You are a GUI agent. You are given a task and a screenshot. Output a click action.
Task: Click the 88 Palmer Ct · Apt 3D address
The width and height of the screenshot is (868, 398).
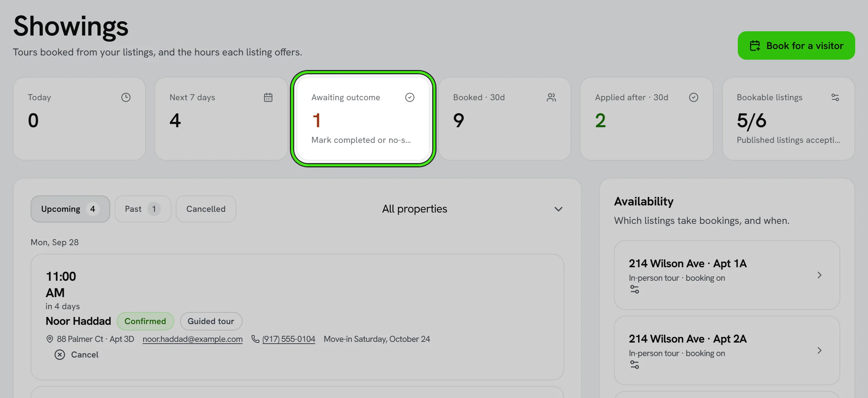point(95,339)
